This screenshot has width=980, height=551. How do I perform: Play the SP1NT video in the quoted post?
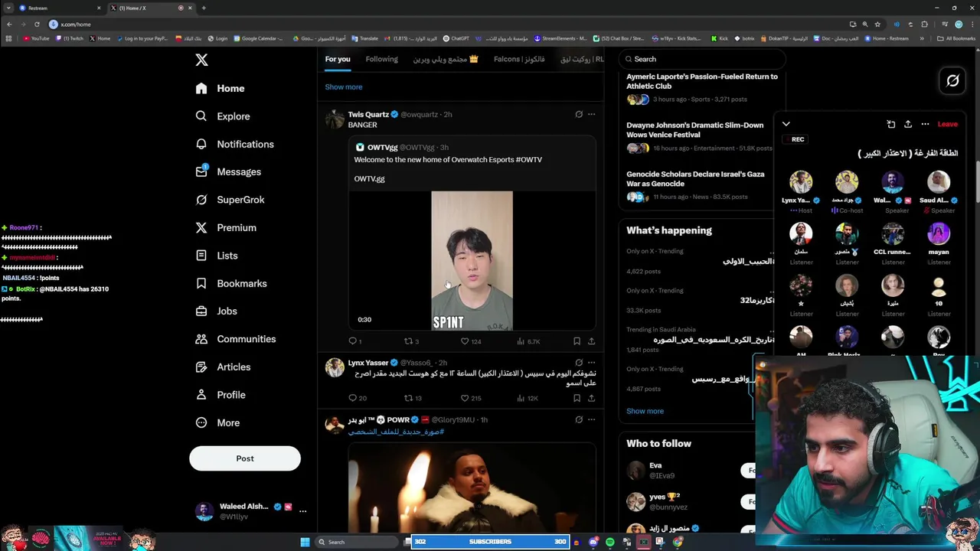(x=472, y=260)
